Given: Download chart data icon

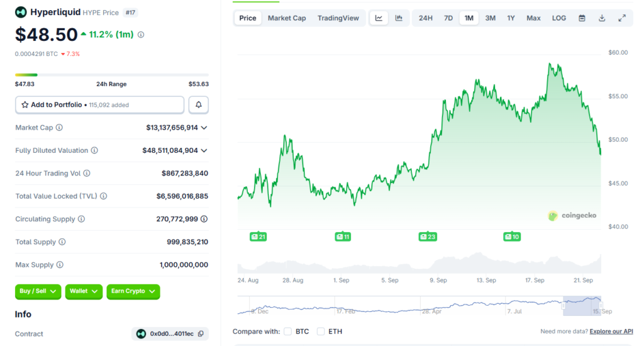Looking at the screenshot, I should 602,18.
